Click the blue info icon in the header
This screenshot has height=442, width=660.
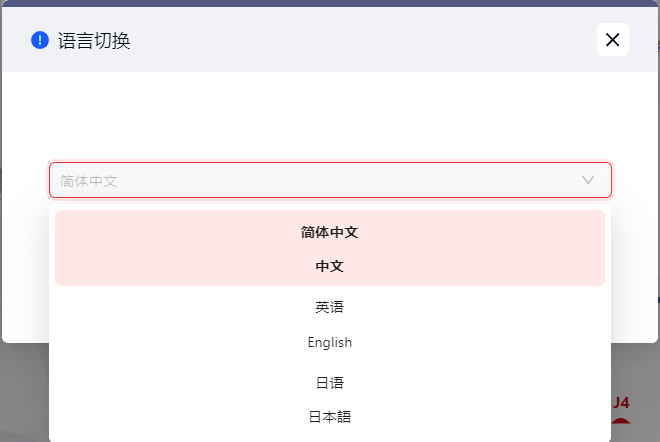pos(40,40)
